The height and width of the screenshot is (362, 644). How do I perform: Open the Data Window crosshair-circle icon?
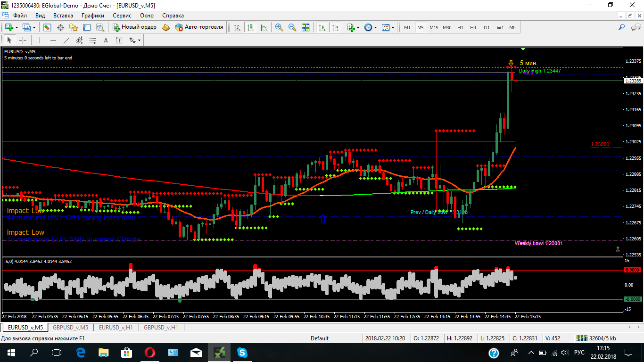pos(60,27)
